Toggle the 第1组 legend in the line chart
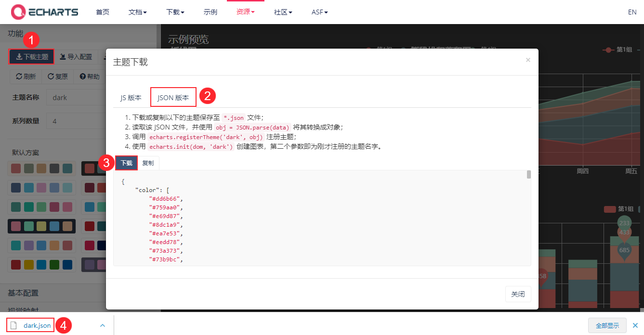This screenshot has width=644, height=335. tap(618, 50)
